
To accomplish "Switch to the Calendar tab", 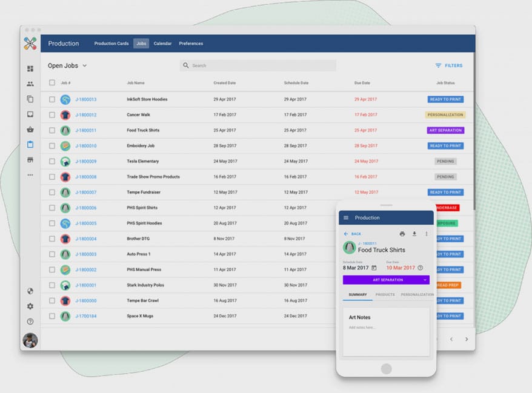I will (x=162, y=44).
